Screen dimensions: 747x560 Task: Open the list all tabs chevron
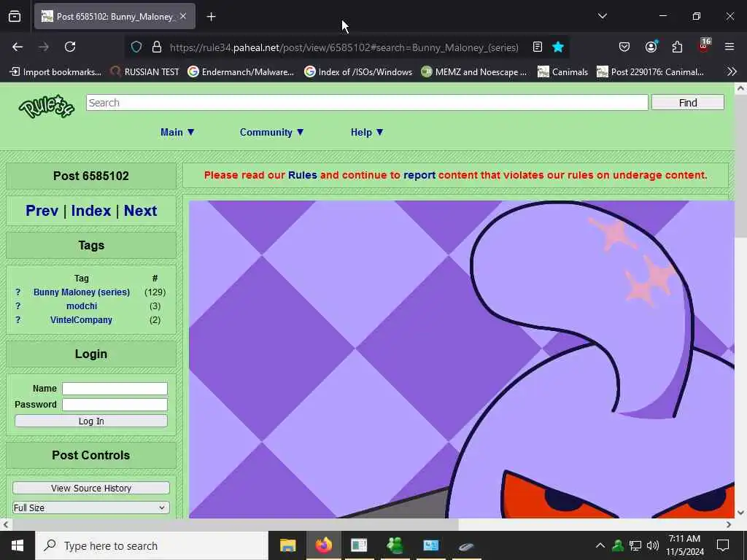tap(602, 16)
